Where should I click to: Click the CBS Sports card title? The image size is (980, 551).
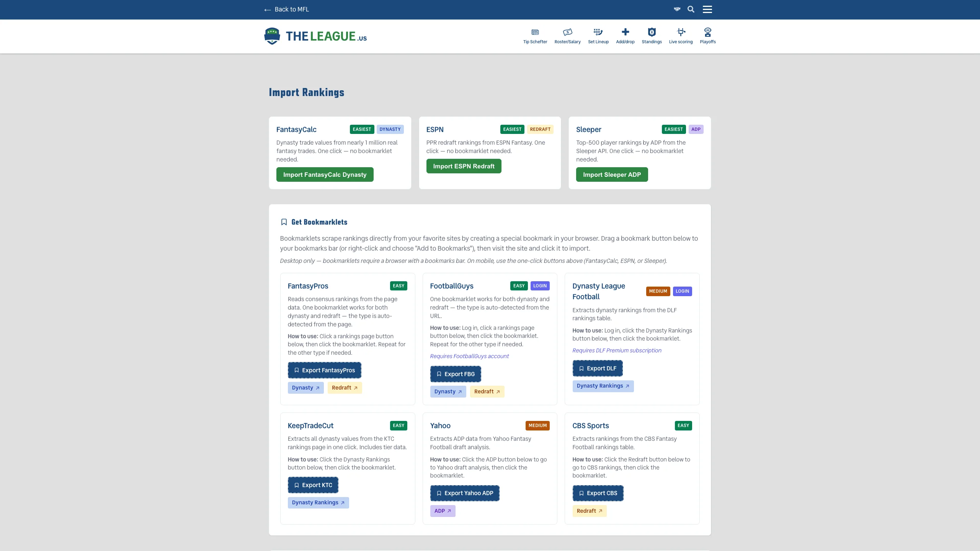590,425
